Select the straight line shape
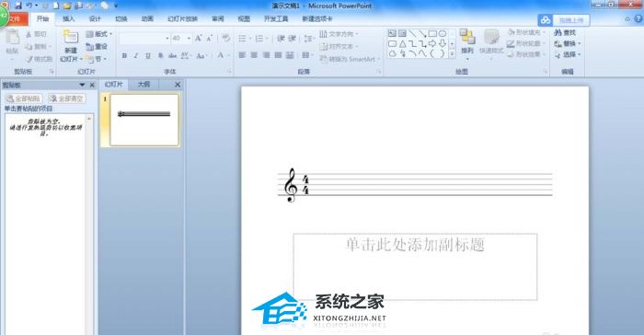The height and width of the screenshot is (335, 644). click(412, 33)
